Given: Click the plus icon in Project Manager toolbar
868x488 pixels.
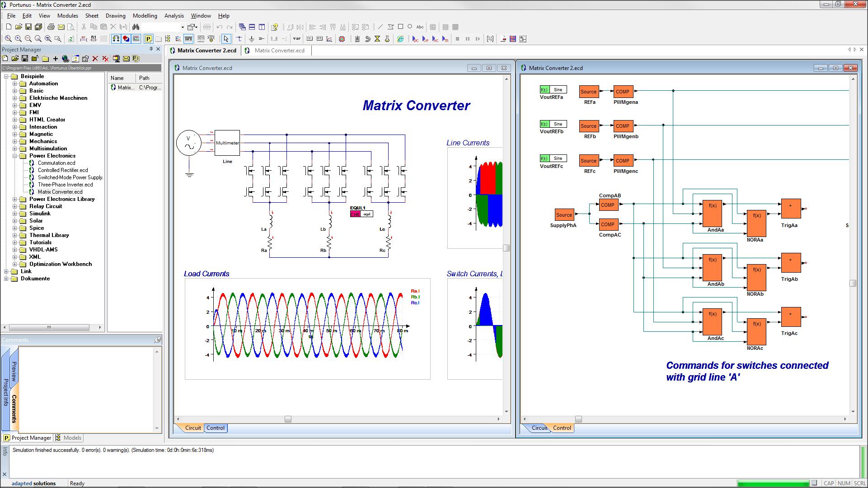Looking at the screenshot, I should 56,59.
